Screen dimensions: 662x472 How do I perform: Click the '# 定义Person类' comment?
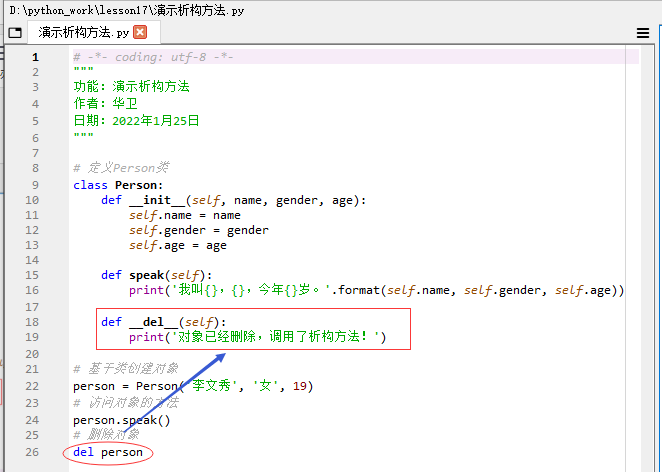pyautogui.click(x=121, y=168)
